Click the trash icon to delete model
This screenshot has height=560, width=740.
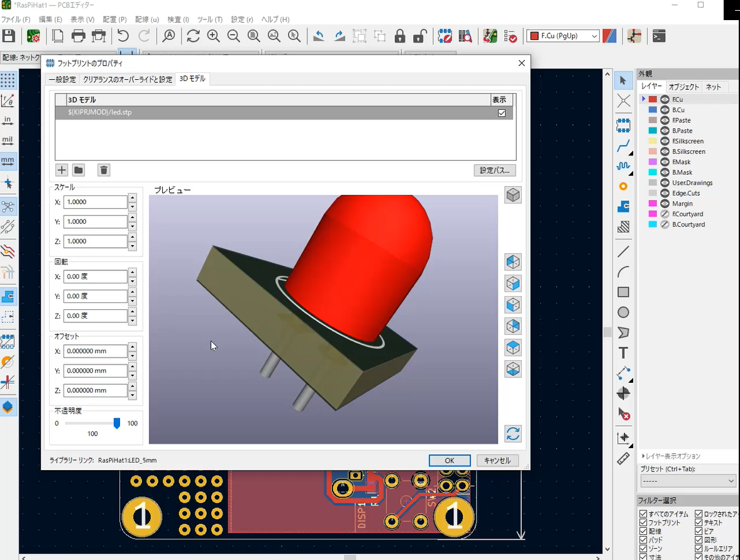pos(104,170)
